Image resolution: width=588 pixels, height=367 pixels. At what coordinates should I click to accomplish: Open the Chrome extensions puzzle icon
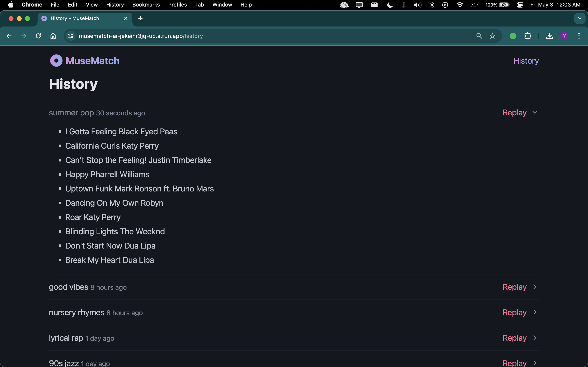coord(528,36)
